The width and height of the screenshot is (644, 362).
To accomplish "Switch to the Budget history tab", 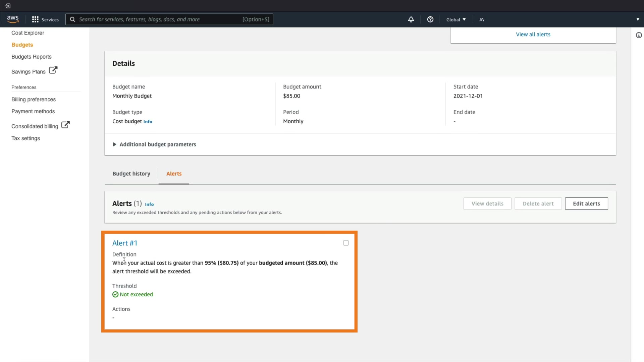I will pos(131,174).
